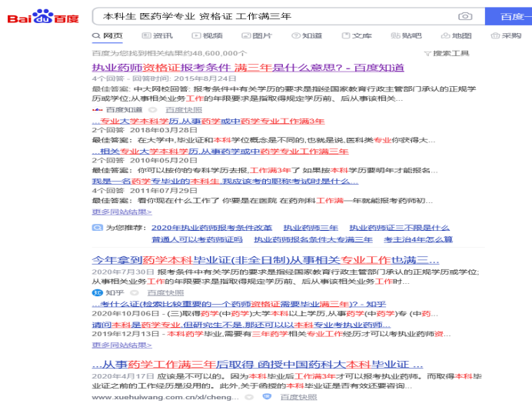The image size is (532, 407).
Task: Open suggestion 执业药师报名条件大专满三年
Action: [x=313, y=239]
